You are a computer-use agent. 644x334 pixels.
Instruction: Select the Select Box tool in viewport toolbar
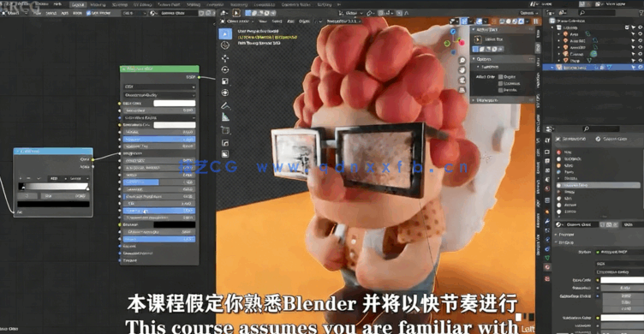(225, 33)
